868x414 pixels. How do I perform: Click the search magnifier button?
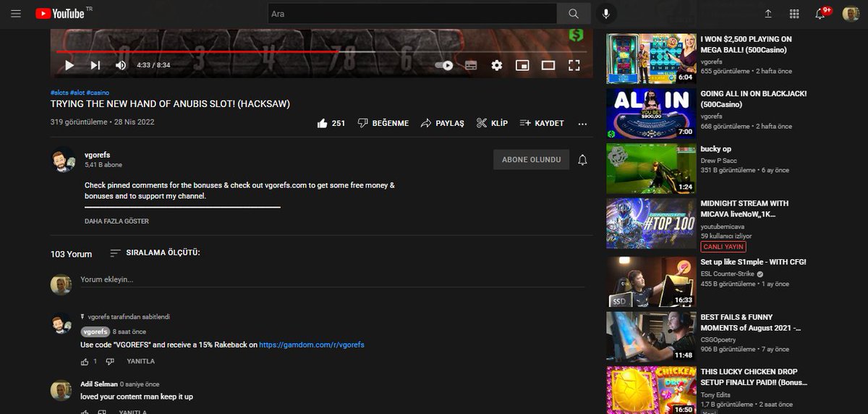click(x=574, y=14)
